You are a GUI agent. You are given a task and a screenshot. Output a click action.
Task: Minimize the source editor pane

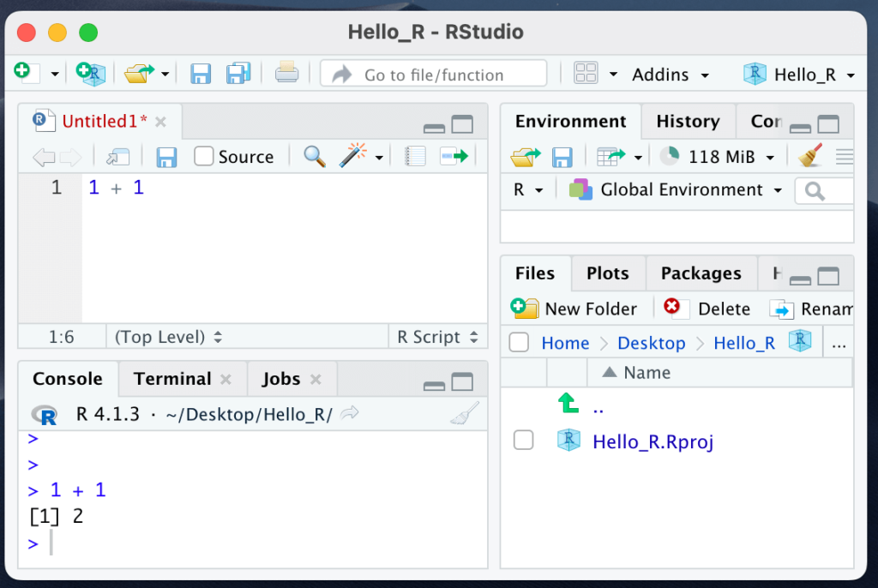[x=434, y=129]
